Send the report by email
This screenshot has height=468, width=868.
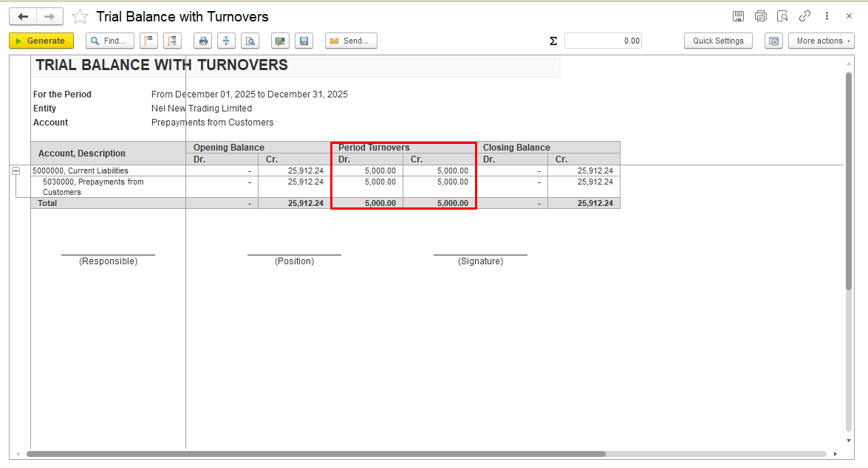coord(351,41)
